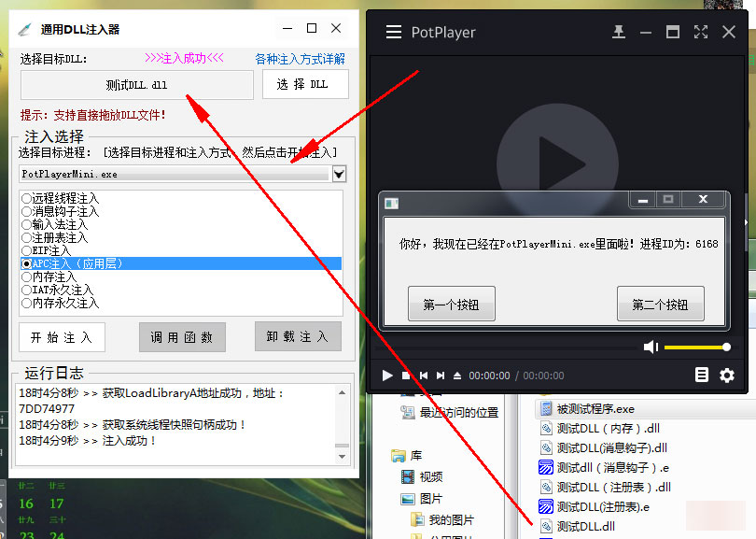Pin PotPlayer window on top

[x=619, y=33]
